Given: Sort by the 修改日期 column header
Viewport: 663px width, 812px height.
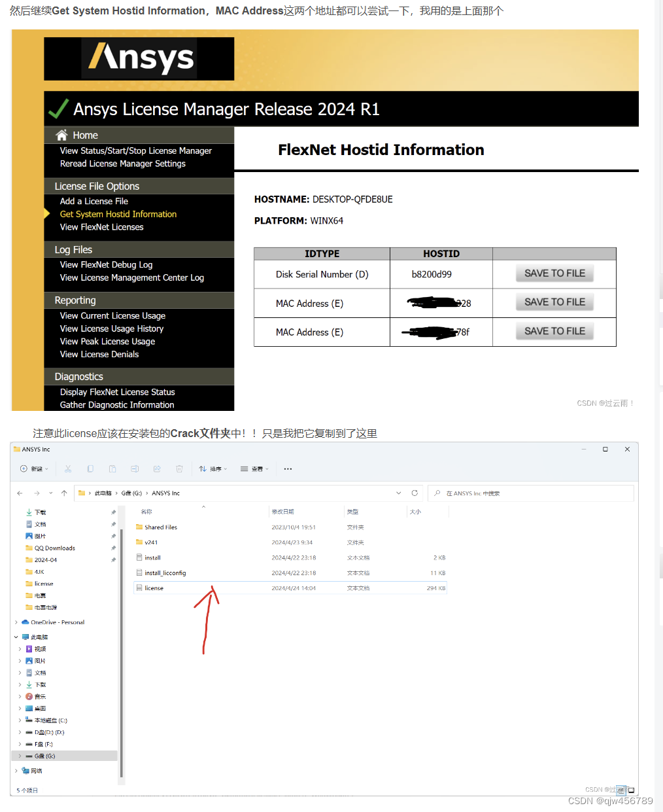Looking at the screenshot, I should [x=283, y=512].
